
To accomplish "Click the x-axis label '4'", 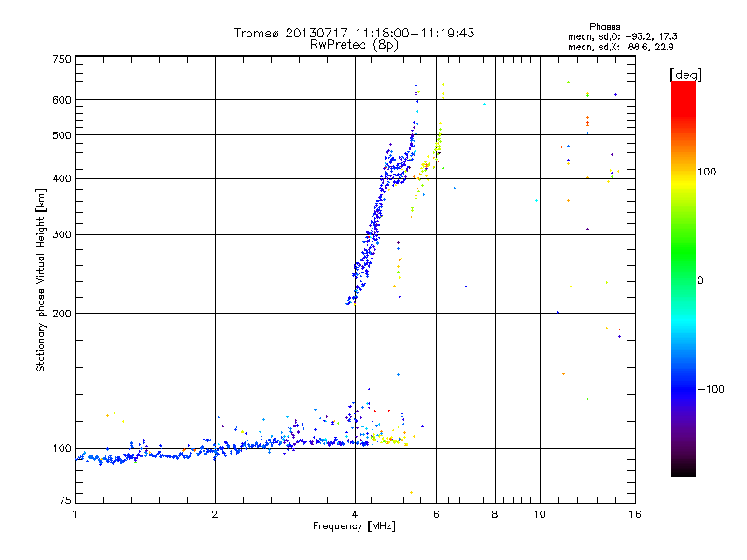I will (355, 514).
